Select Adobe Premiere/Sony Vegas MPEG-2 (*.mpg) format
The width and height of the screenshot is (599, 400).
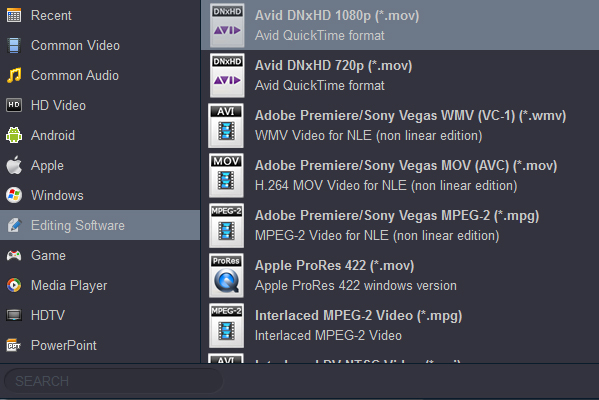tap(400, 225)
